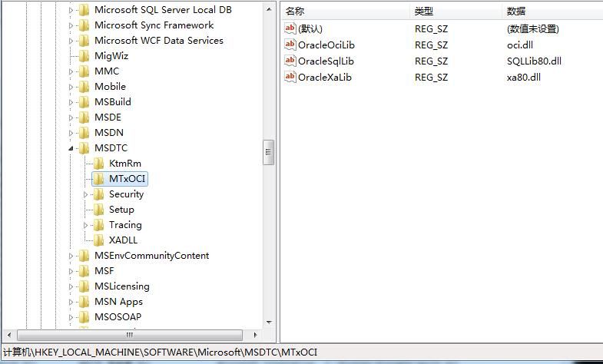The image size is (603, 364).
Task: Expand the MSBuild key
Action: pos(71,102)
